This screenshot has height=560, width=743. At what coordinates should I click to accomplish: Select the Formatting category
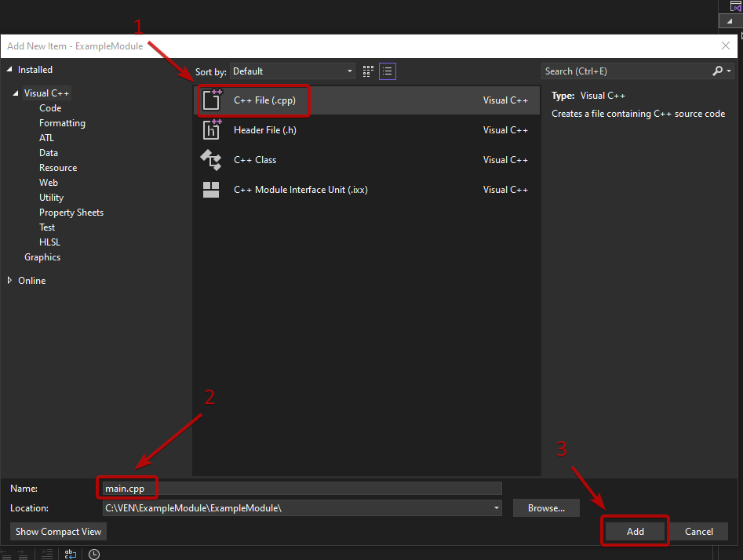[x=62, y=123]
